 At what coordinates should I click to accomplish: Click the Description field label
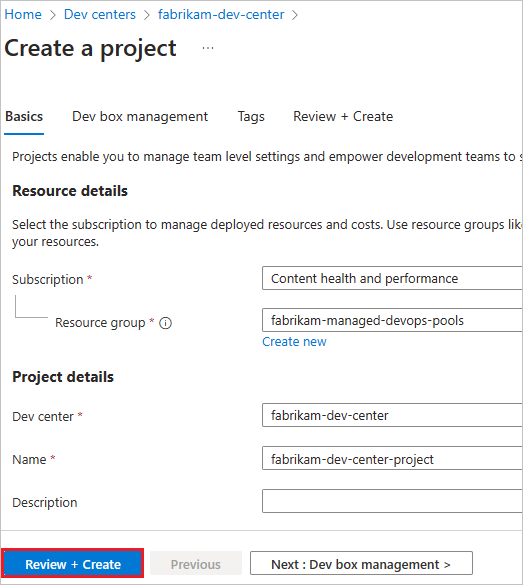click(x=45, y=503)
